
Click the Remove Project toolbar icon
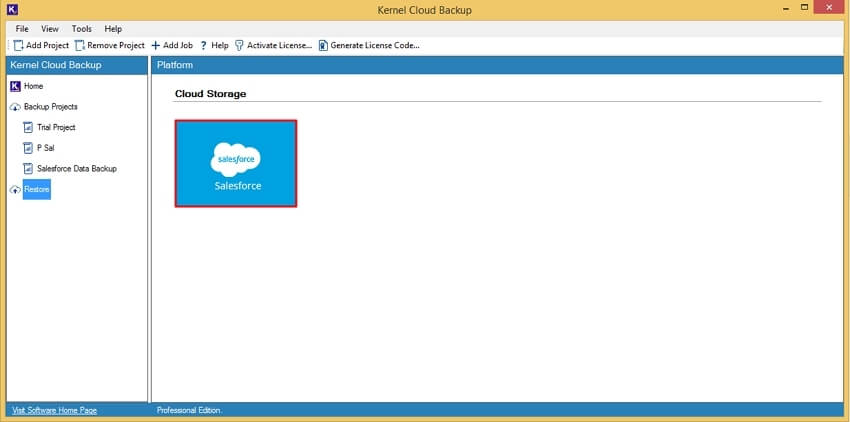point(80,46)
